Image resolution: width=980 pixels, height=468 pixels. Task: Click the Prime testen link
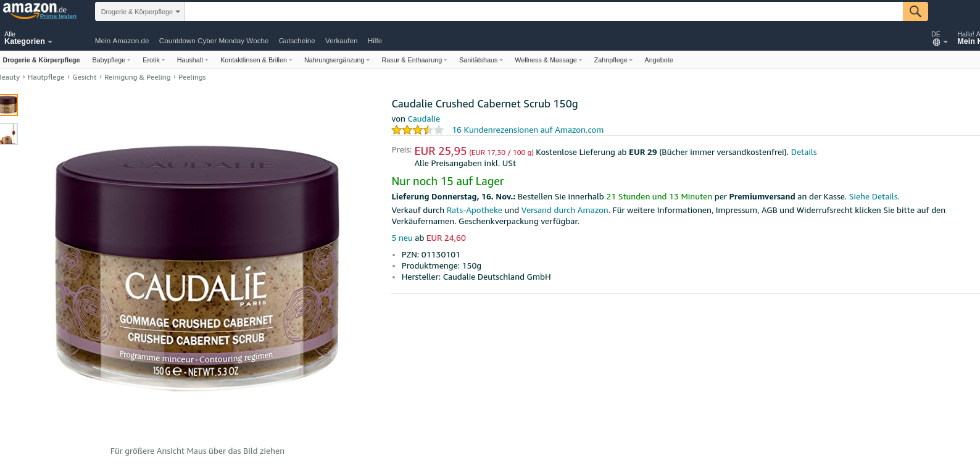(x=58, y=16)
